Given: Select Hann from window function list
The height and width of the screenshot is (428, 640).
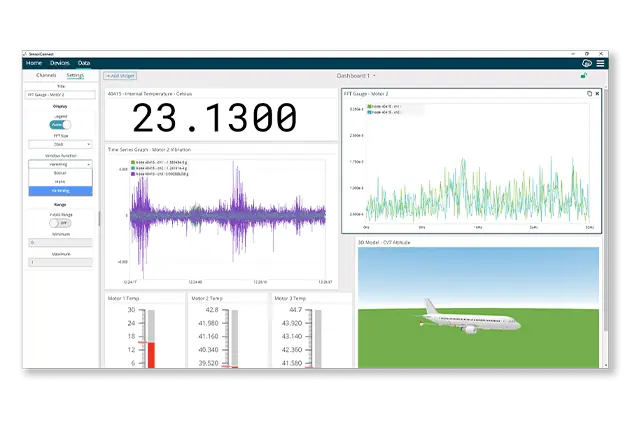Looking at the screenshot, I should click(60, 182).
